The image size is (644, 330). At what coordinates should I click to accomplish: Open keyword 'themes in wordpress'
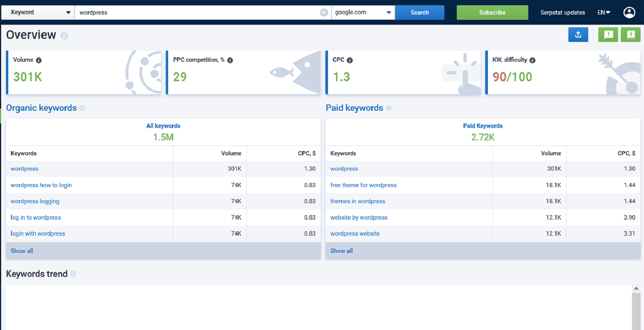358,201
